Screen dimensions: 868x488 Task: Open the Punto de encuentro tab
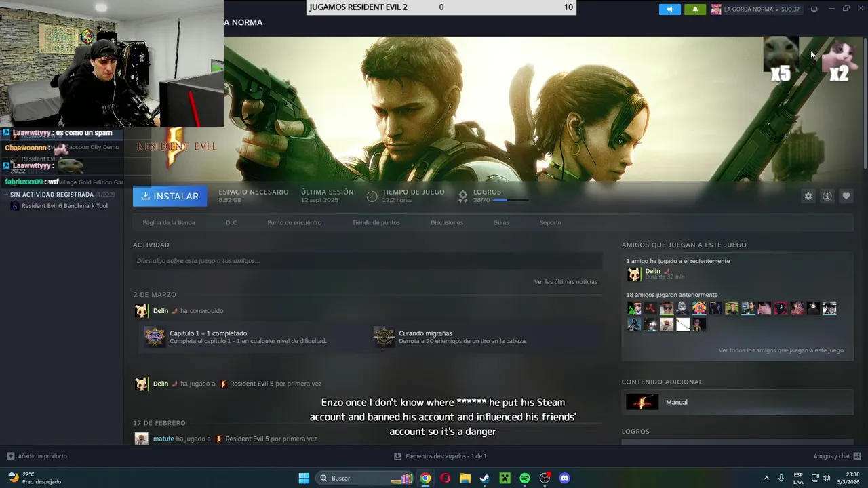click(294, 222)
